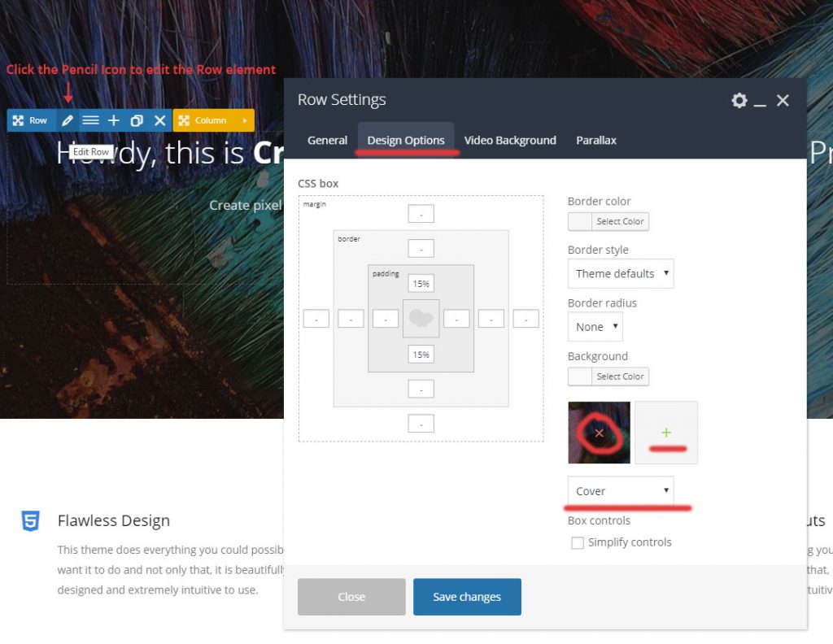Open the Border style dropdown
Screen dimensions: 833x644
coord(621,273)
